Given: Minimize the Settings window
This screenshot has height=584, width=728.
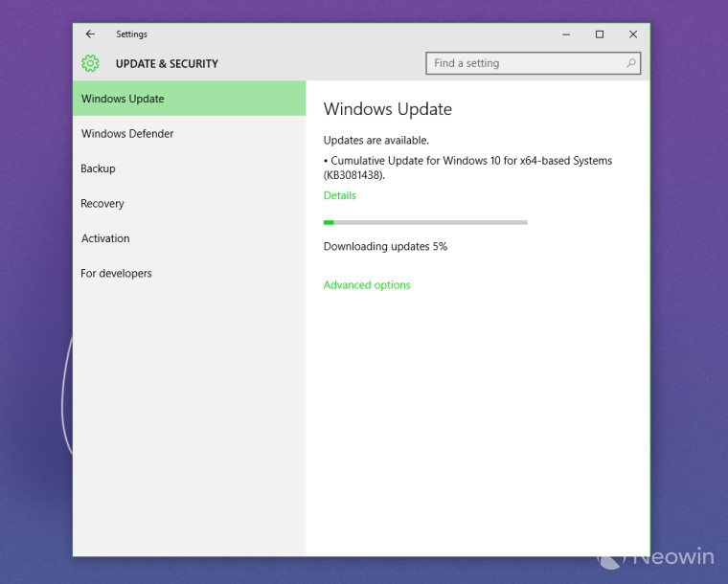Looking at the screenshot, I should (x=566, y=34).
